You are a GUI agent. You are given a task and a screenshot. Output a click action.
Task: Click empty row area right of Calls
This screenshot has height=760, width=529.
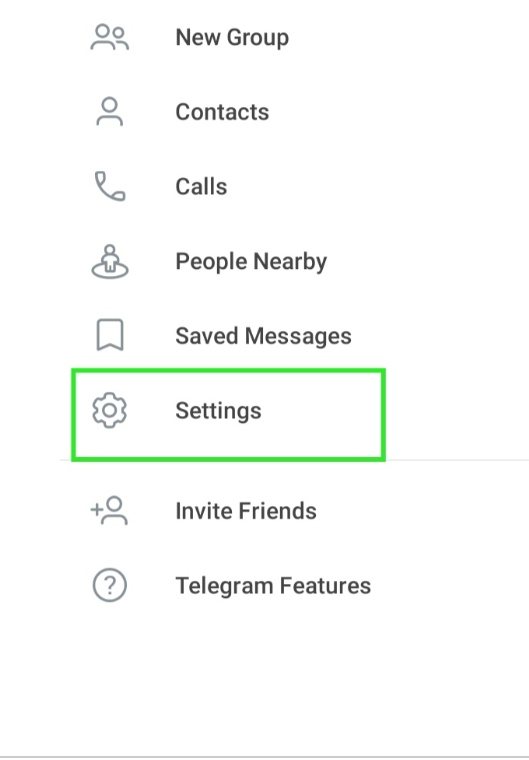378,187
